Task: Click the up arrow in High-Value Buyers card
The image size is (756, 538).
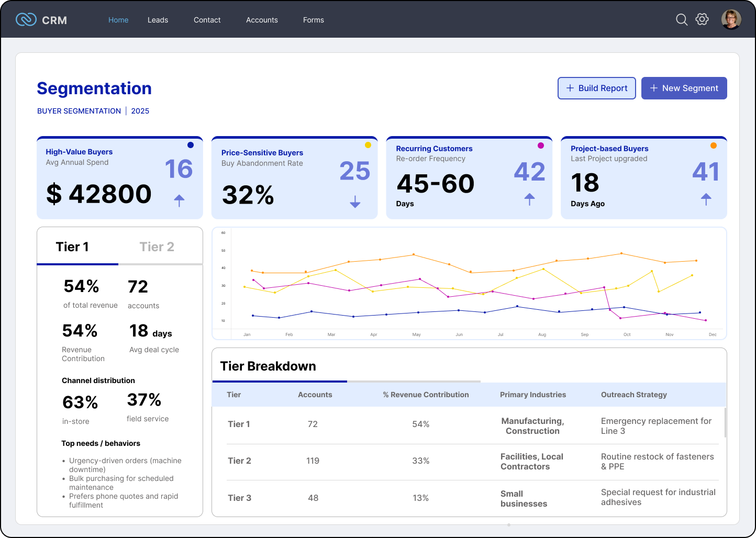Action: tap(179, 200)
